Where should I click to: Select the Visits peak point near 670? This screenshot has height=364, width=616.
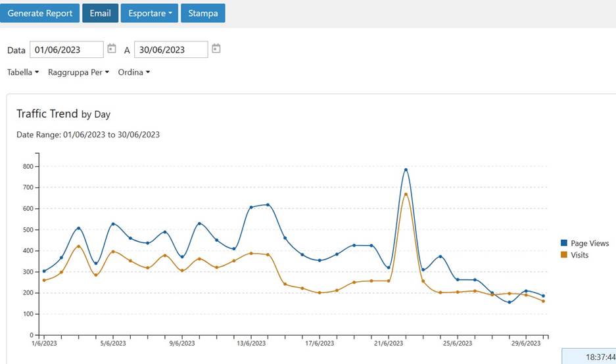[x=406, y=194]
